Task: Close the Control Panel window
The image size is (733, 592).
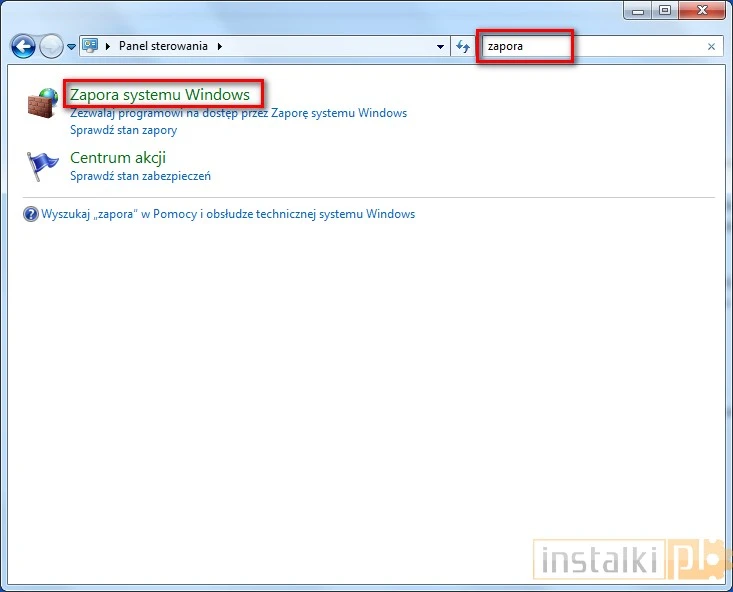Action: coord(702,10)
